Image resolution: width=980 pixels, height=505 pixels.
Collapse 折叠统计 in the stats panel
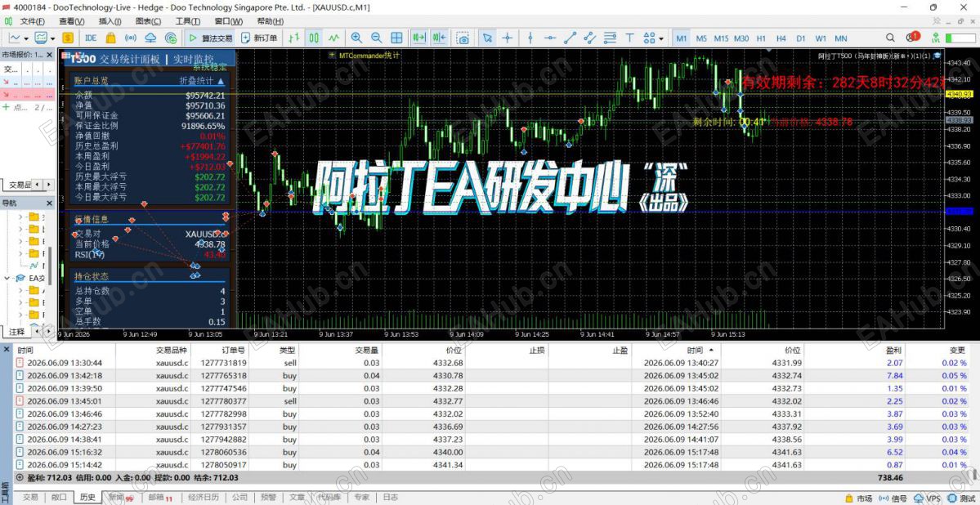[201, 81]
